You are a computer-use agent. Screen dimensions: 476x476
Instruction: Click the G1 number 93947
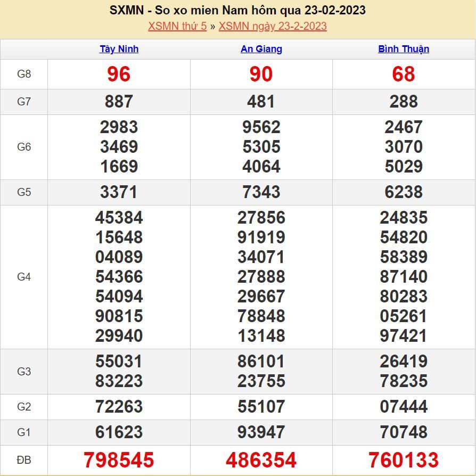tap(261, 432)
